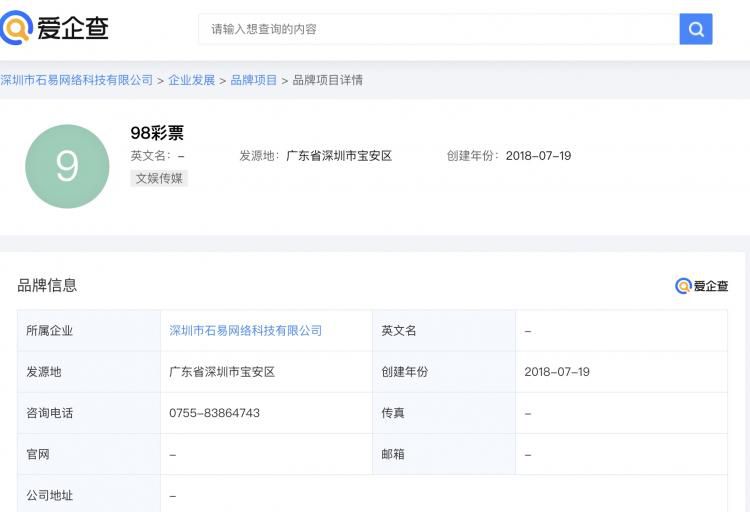Click the 英文名 label cell in table
The image size is (750, 512).
coord(444,331)
